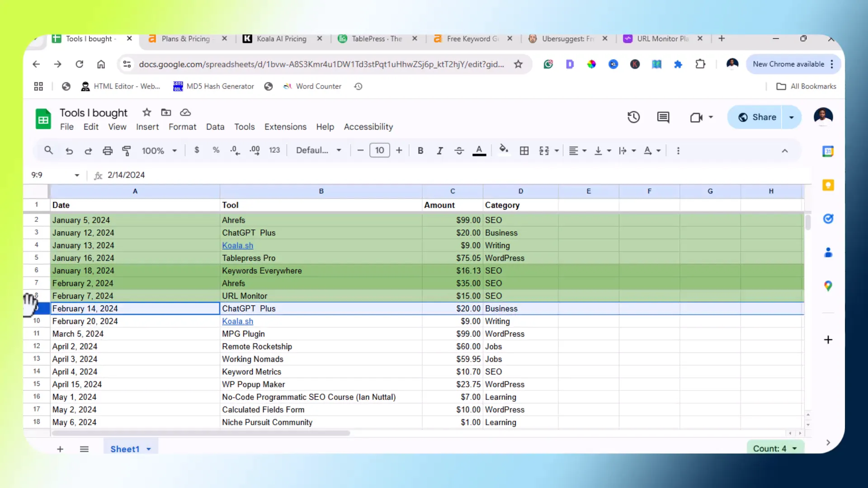Open the borders tool
The width and height of the screenshot is (868, 488).
click(x=524, y=151)
